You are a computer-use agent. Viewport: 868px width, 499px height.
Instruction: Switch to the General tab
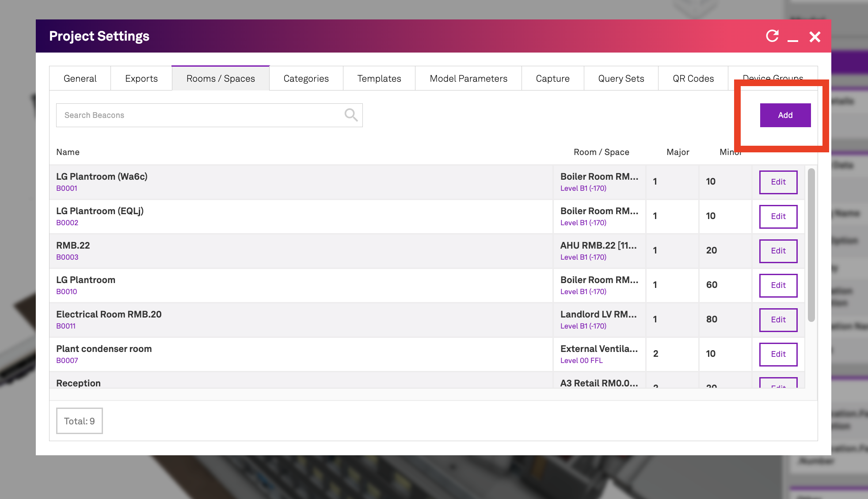pyautogui.click(x=80, y=79)
